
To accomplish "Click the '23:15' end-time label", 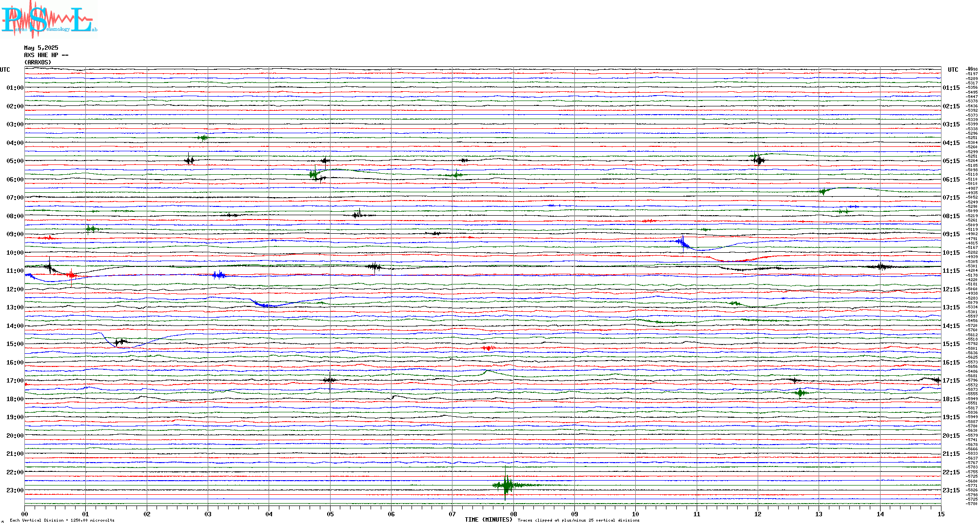I will click(951, 490).
